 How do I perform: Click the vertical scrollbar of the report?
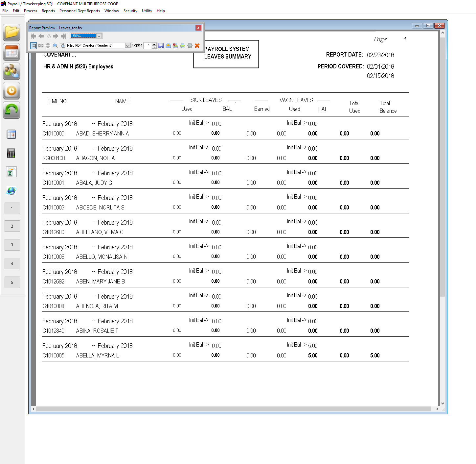(x=442, y=167)
